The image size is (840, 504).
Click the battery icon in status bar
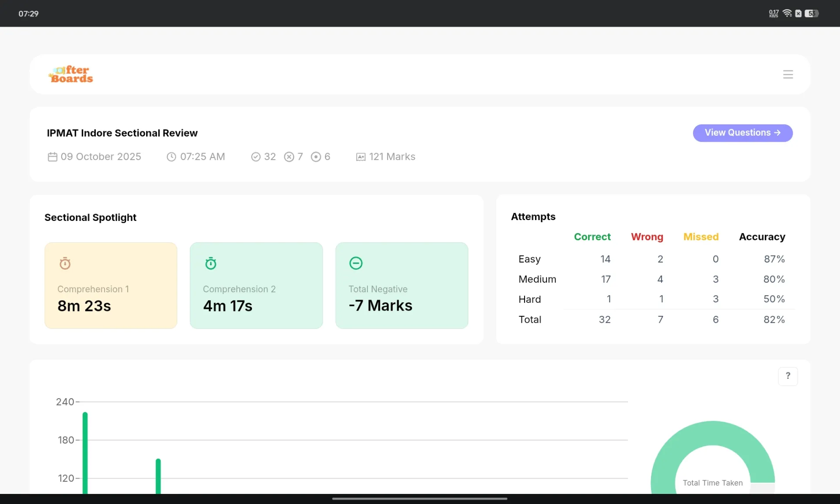pos(812,13)
